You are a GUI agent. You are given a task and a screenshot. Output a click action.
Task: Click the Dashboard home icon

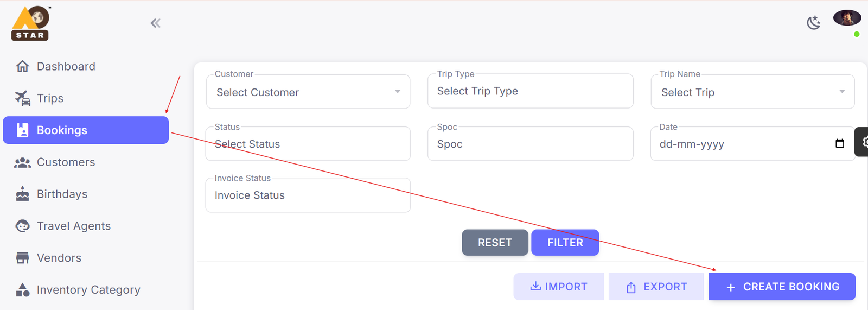(x=23, y=66)
